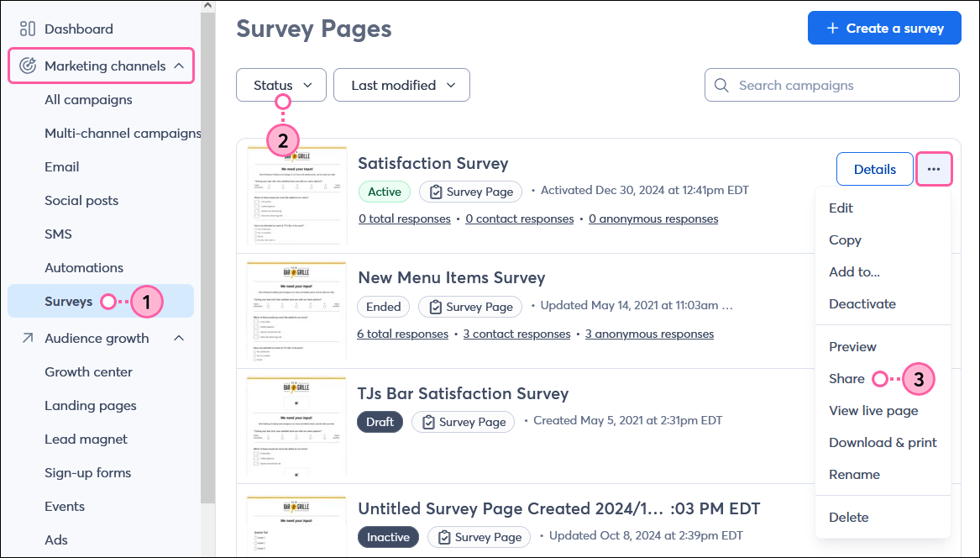Select Preview in the survey menu

[852, 346]
